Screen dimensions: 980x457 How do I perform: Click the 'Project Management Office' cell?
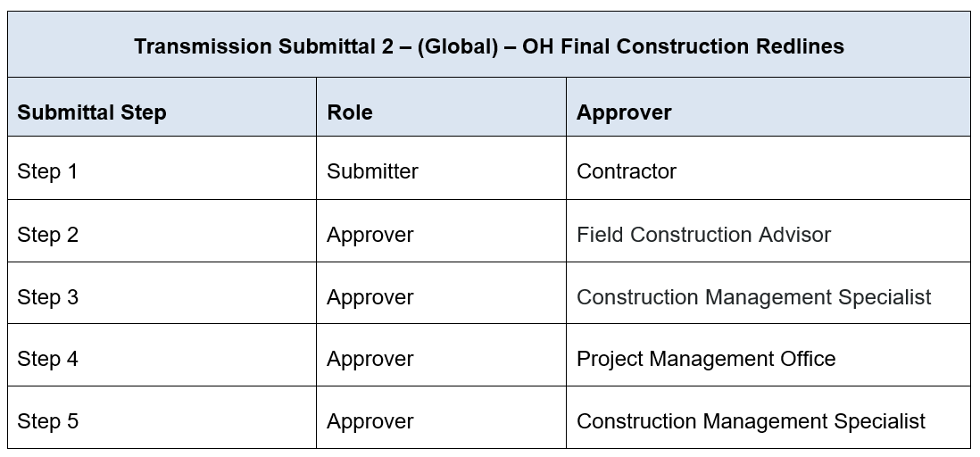click(x=706, y=359)
